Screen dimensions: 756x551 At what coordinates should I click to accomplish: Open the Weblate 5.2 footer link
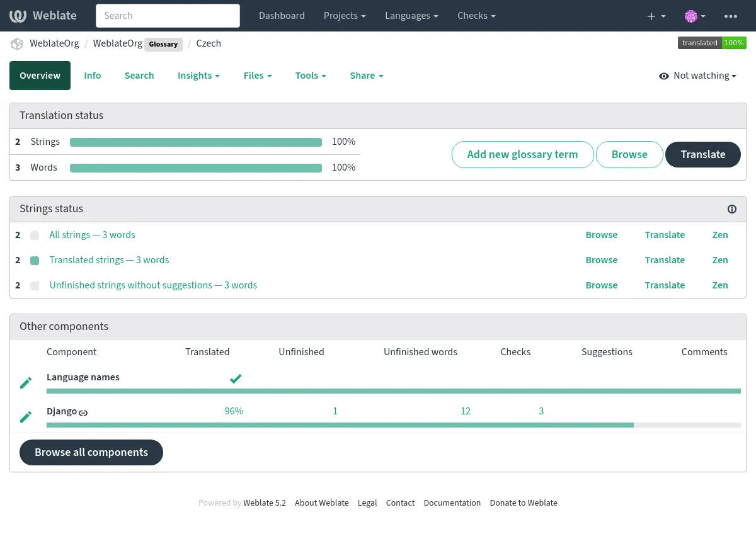coord(265,503)
